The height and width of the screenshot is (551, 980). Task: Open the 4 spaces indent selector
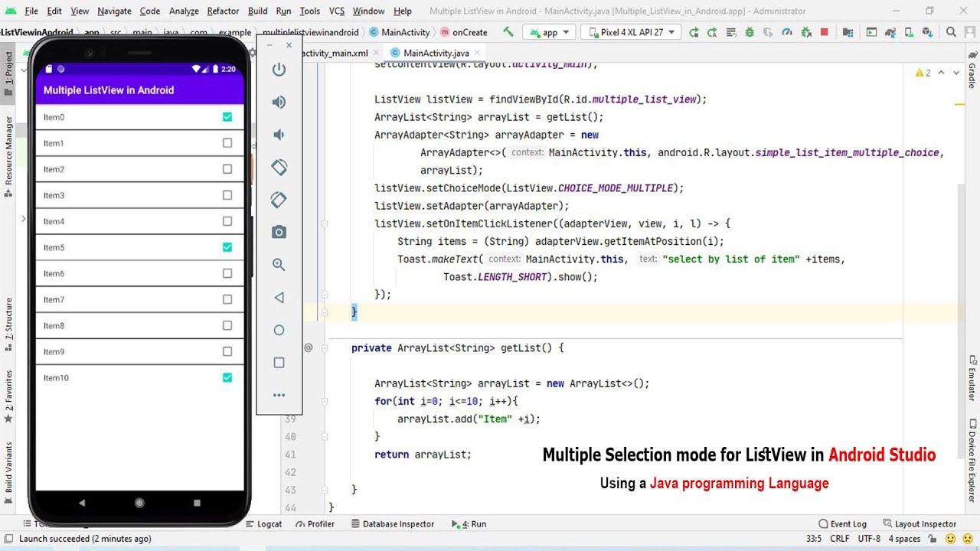coord(904,539)
